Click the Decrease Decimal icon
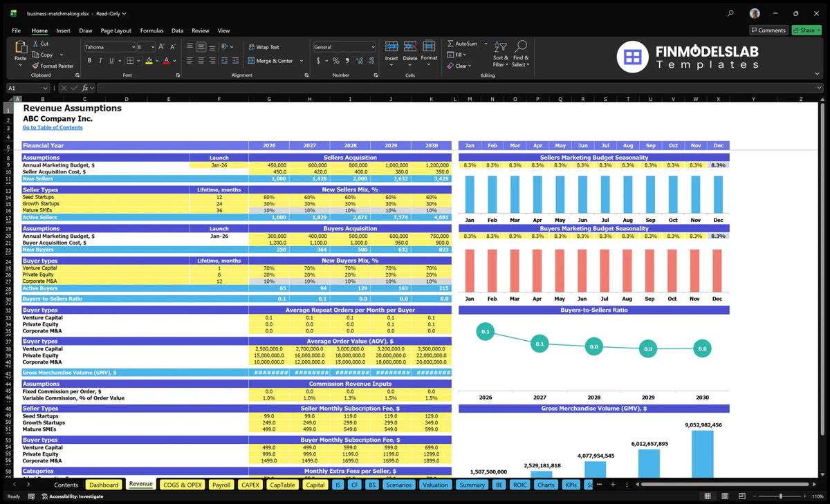 click(x=371, y=60)
